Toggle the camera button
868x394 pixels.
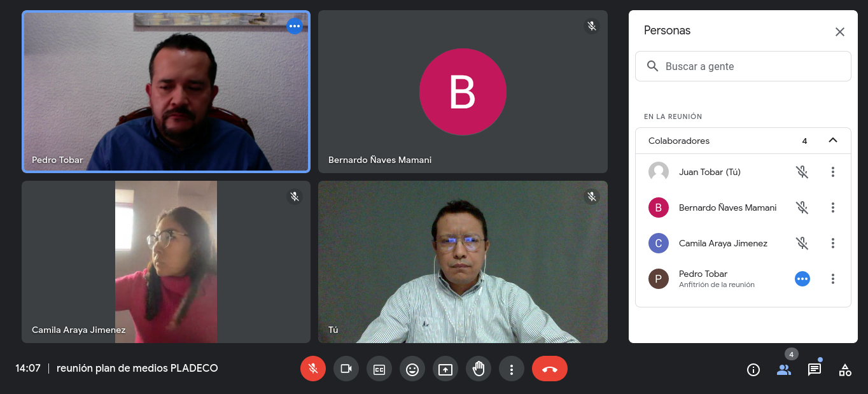coord(346,369)
